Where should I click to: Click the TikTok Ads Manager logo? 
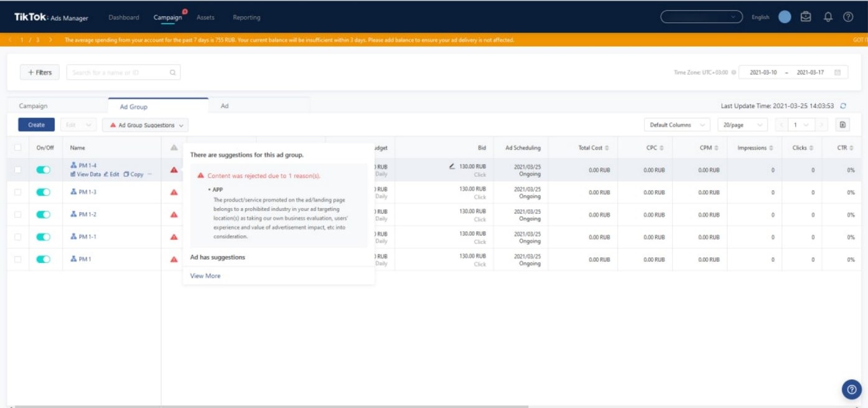51,17
